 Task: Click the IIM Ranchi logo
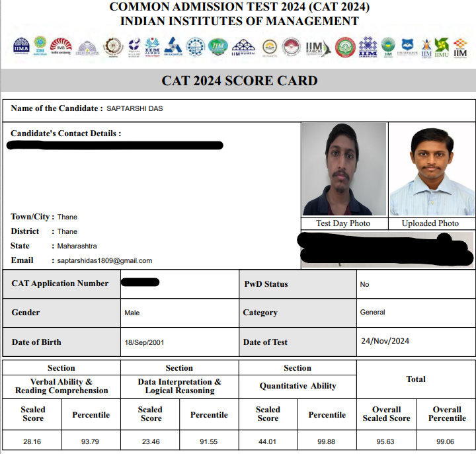tap(313, 46)
